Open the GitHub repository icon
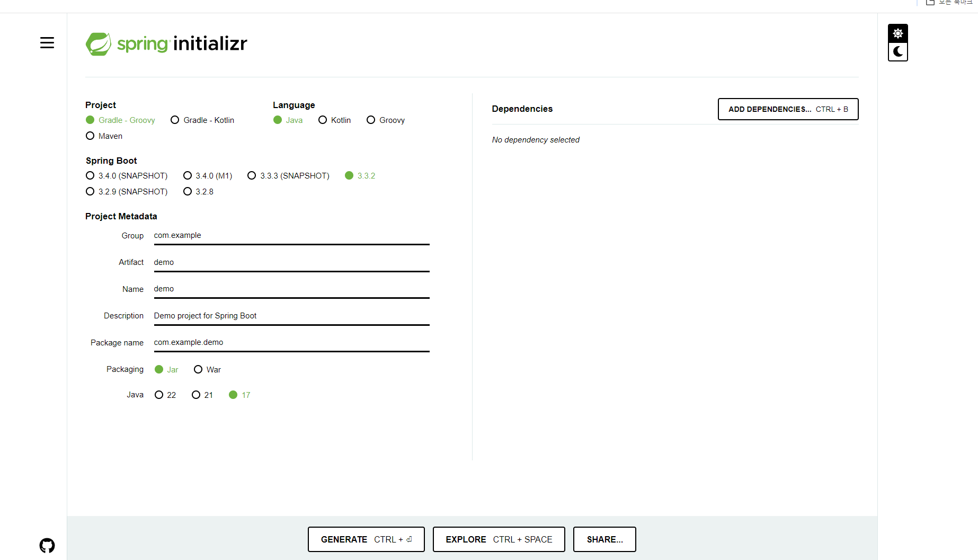The height and width of the screenshot is (560, 978). [47, 545]
